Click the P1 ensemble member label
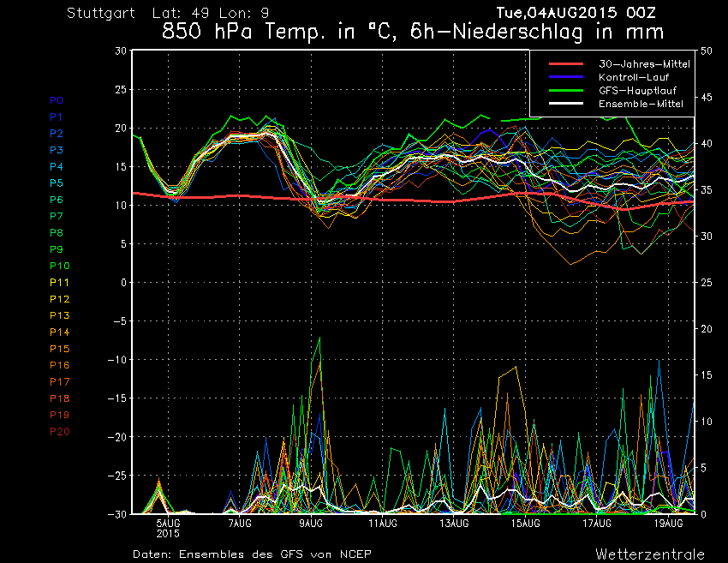The width and height of the screenshot is (728, 563). coord(57,117)
